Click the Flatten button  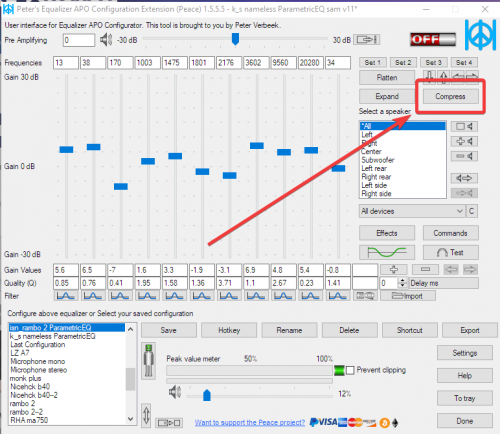387,77
